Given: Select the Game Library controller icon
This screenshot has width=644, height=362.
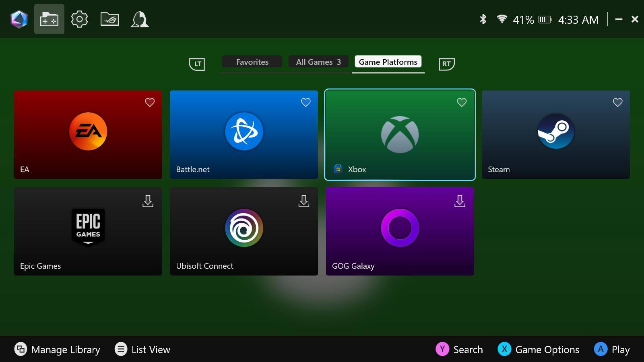Looking at the screenshot, I should pos(49,19).
